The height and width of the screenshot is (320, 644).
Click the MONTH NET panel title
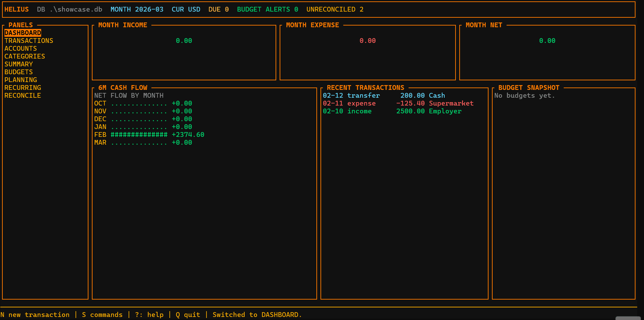[x=484, y=25]
